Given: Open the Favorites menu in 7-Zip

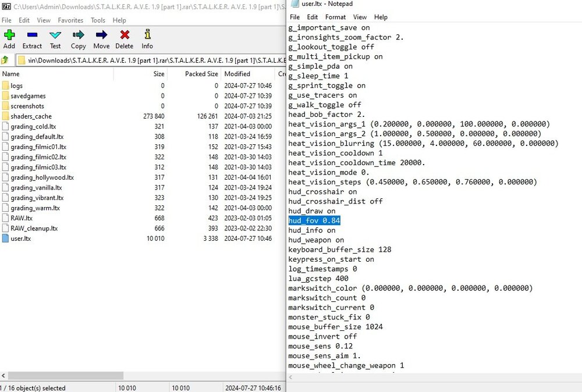Looking at the screenshot, I should coord(70,20).
